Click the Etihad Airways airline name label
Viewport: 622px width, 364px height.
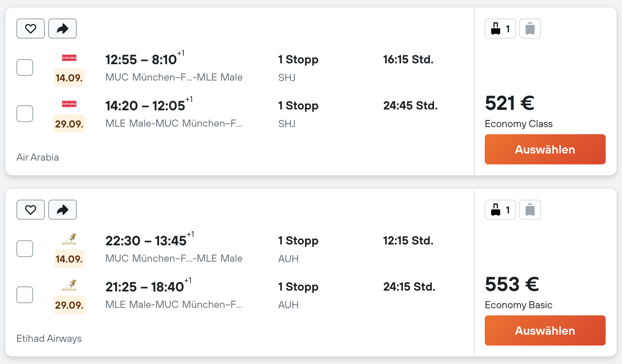point(49,338)
